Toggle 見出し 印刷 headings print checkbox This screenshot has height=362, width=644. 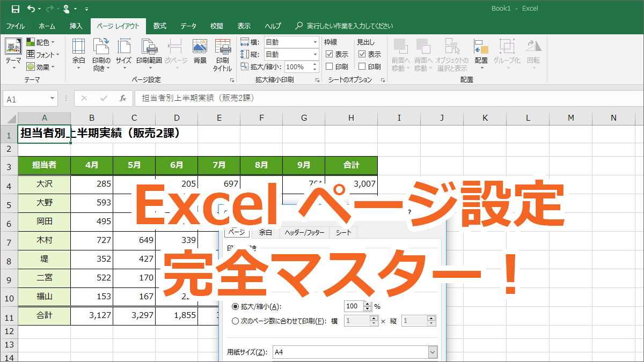[x=362, y=67]
